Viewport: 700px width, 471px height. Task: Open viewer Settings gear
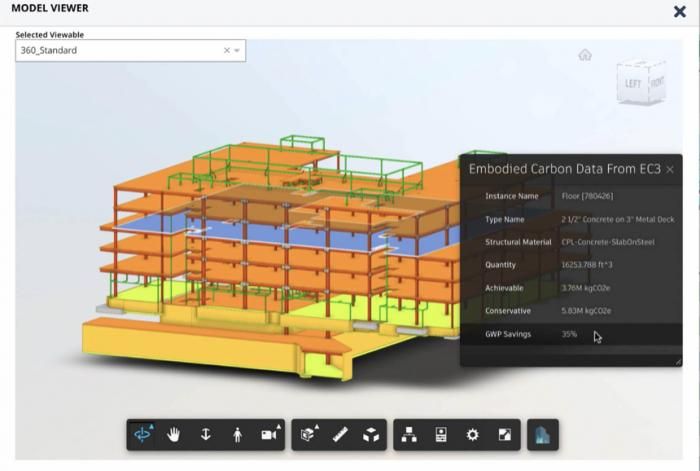point(472,434)
